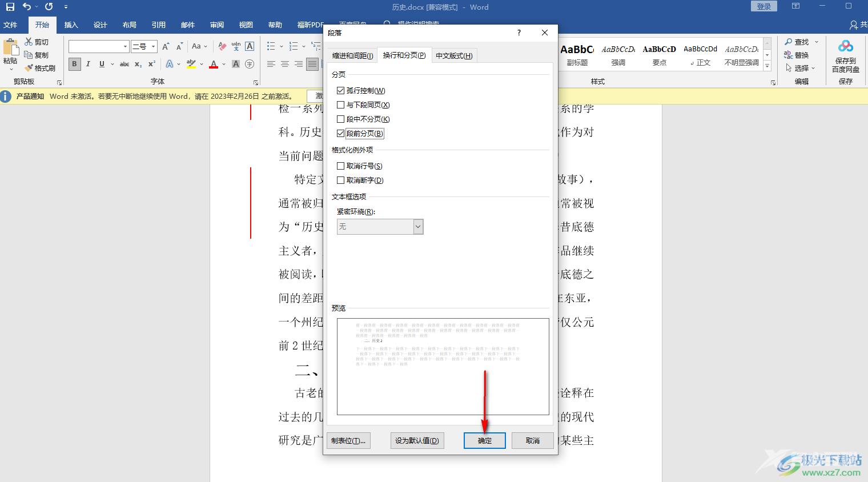Click the Paste (粘贴) clipboard icon
This screenshot has height=482, width=868.
pos(10,48)
